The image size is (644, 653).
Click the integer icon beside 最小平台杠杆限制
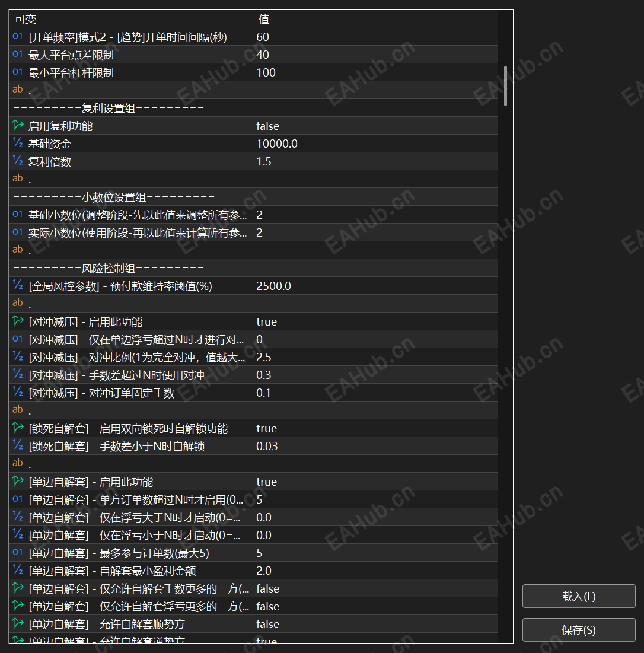(17, 72)
